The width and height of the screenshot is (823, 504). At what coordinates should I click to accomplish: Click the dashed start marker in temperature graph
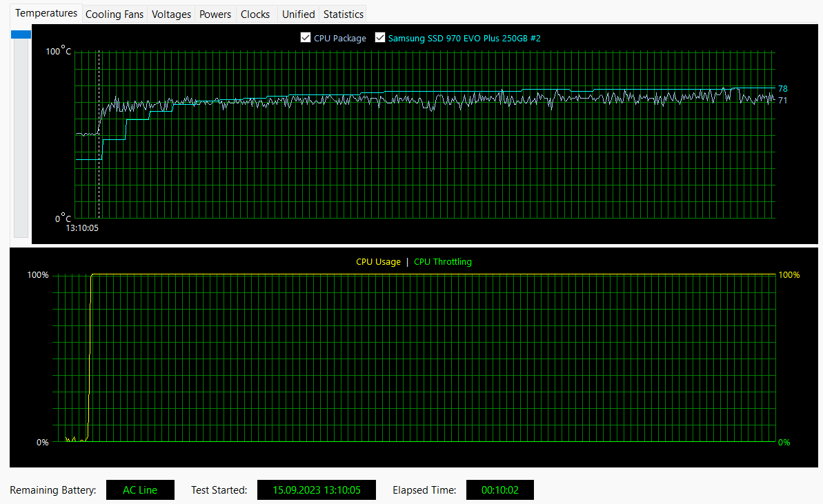pos(99,134)
